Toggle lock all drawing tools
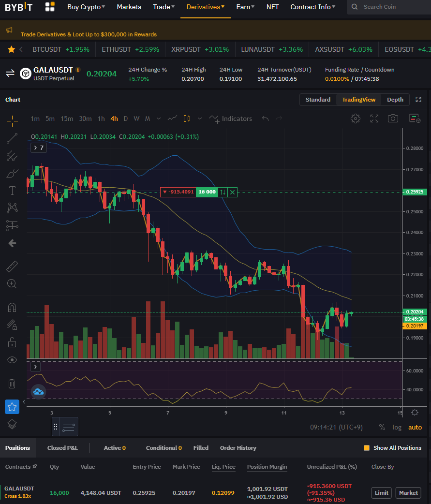Image resolution: width=431 pixels, height=504 pixels. [12, 342]
